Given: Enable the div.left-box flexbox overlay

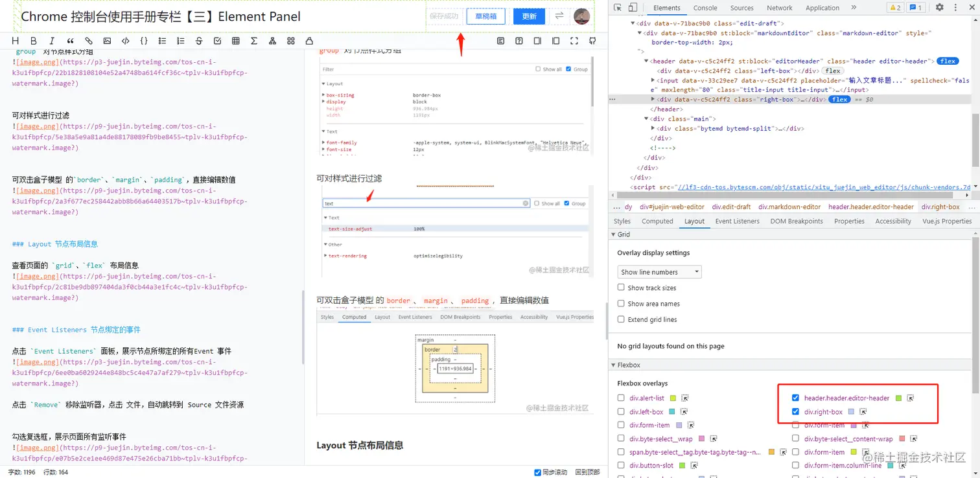Looking at the screenshot, I should pos(621,412).
